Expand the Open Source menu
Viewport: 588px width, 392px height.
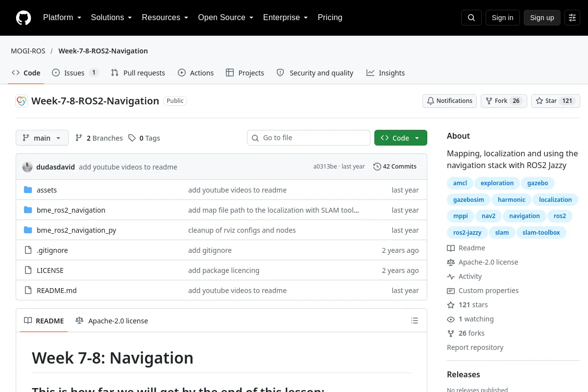point(225,18)
